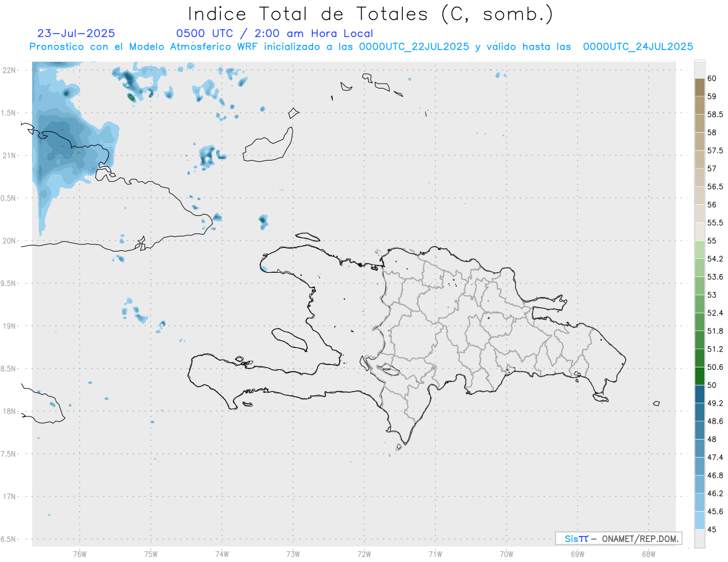Click the '69W' longitude label

[x=578, y=554]
